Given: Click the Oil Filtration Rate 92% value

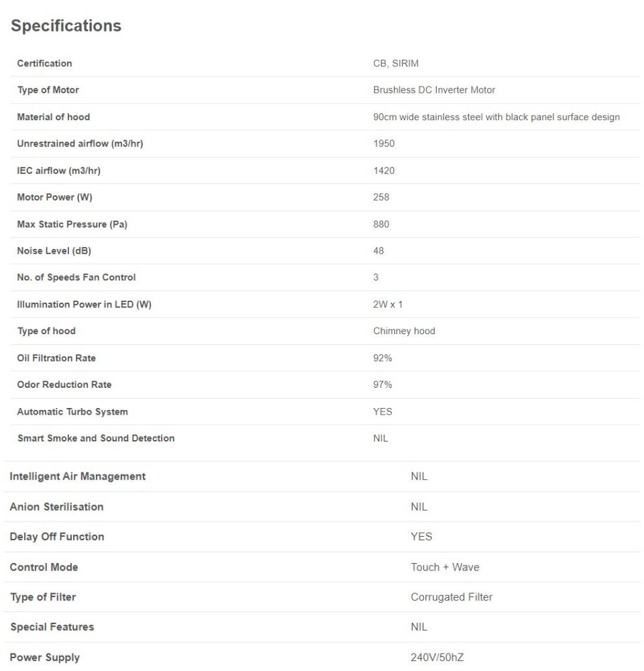Looking at the screenshot, I should (x=382, y=358).
